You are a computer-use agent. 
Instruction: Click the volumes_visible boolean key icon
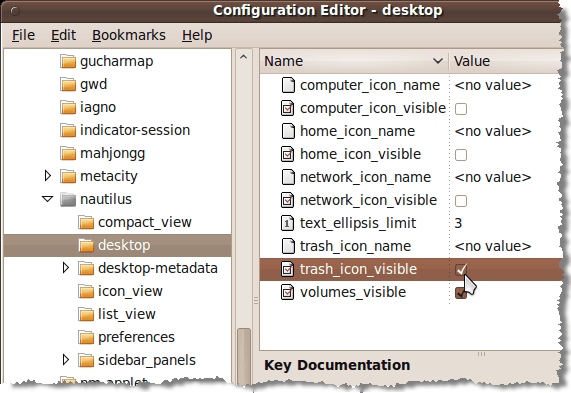288,292
